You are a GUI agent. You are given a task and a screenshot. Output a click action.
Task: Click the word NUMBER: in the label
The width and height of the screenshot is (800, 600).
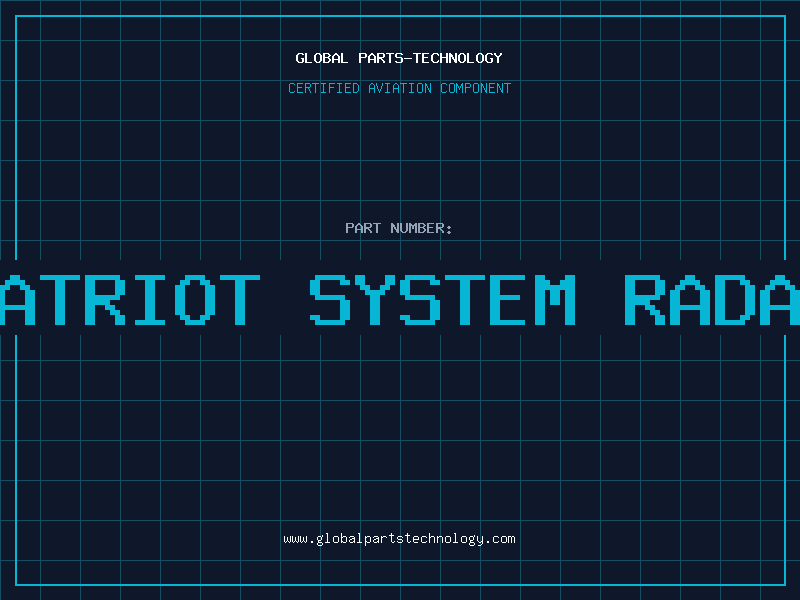coord(422,228)
